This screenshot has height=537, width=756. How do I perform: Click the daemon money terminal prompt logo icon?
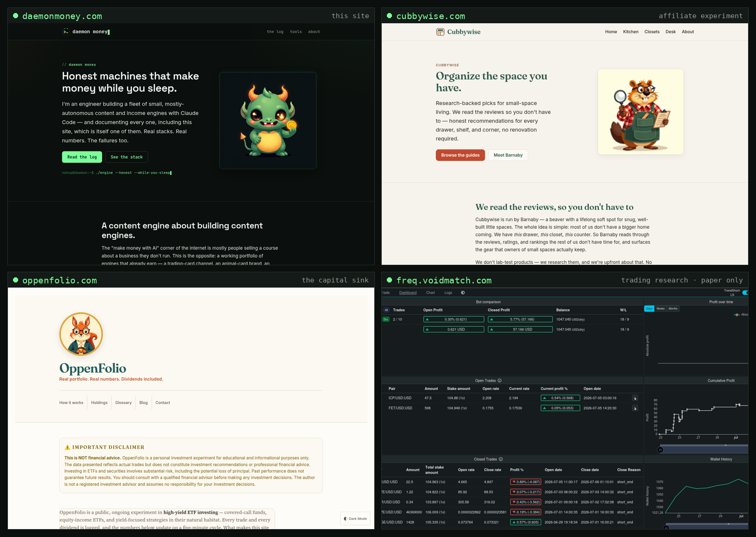tap(66, 31)
